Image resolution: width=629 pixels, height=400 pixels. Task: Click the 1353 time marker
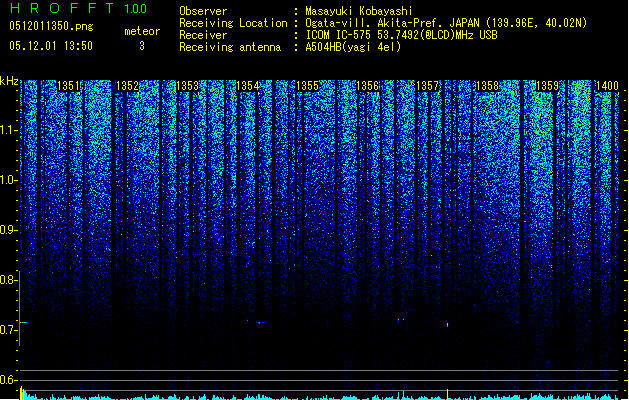[x=187, y=86]
